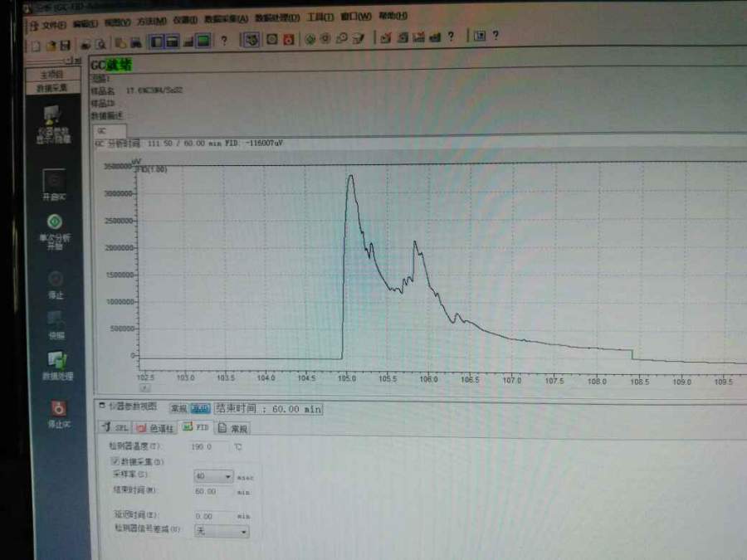
Task: Click the green circular start toolbar icon
Action: (310, 39)
